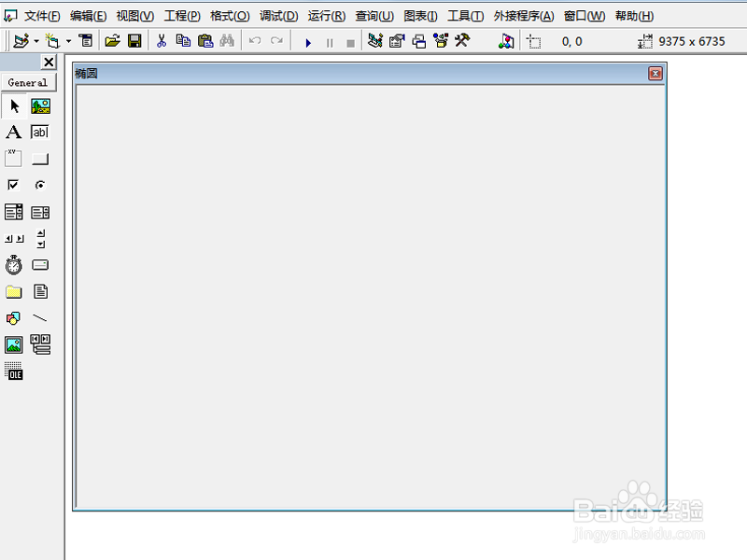
Task: Select the Frame control tool
Action: pyautogui.click(x=13, y=158)
